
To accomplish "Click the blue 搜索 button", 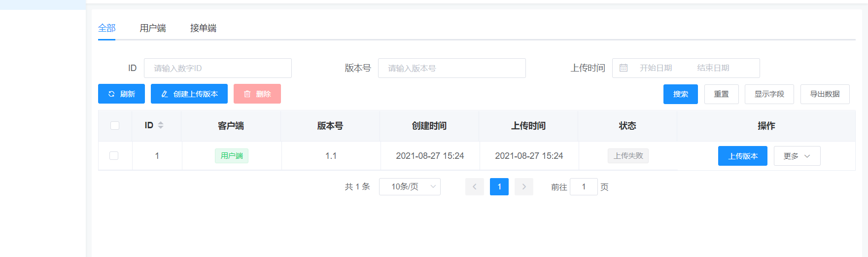I will 681,94.
